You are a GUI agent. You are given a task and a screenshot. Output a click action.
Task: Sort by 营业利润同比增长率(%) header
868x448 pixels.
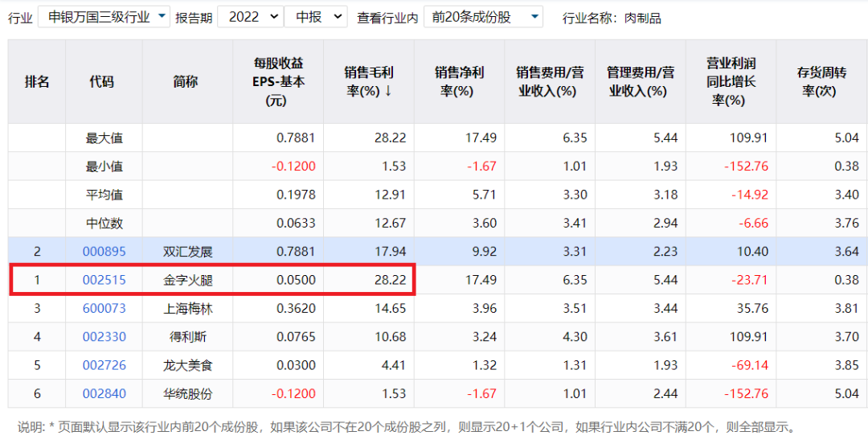tap(731, 81)
